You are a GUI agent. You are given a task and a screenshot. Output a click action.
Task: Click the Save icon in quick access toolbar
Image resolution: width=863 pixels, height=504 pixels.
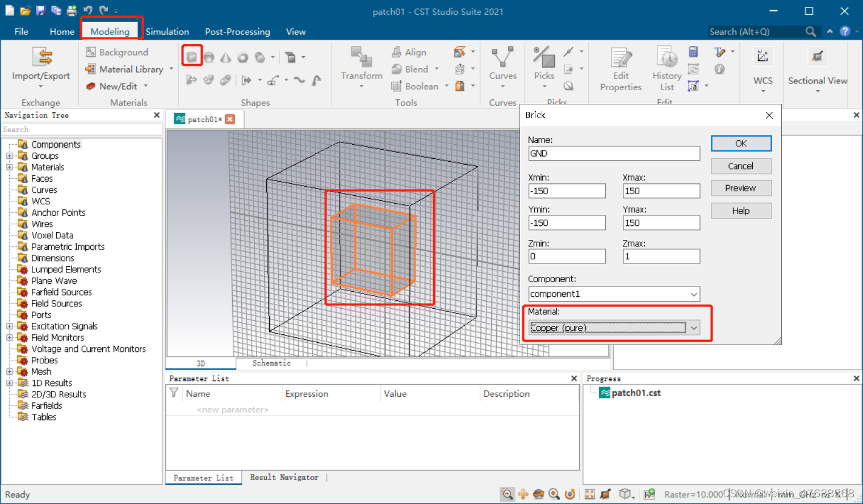click(x=40, y=10)
